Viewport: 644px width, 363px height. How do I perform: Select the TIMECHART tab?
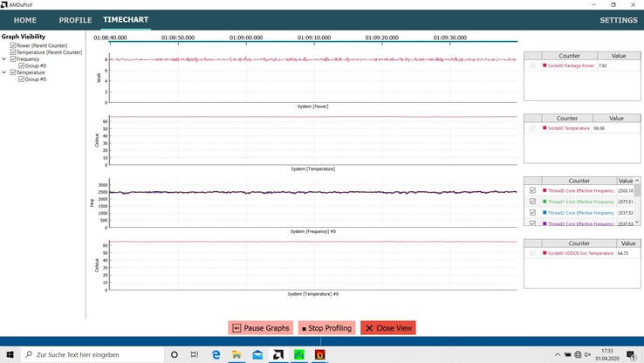tap(126, 20)
